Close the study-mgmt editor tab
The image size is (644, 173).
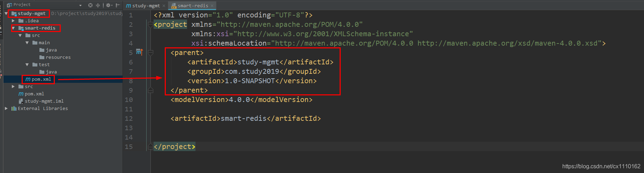click(x=164, y=6)
